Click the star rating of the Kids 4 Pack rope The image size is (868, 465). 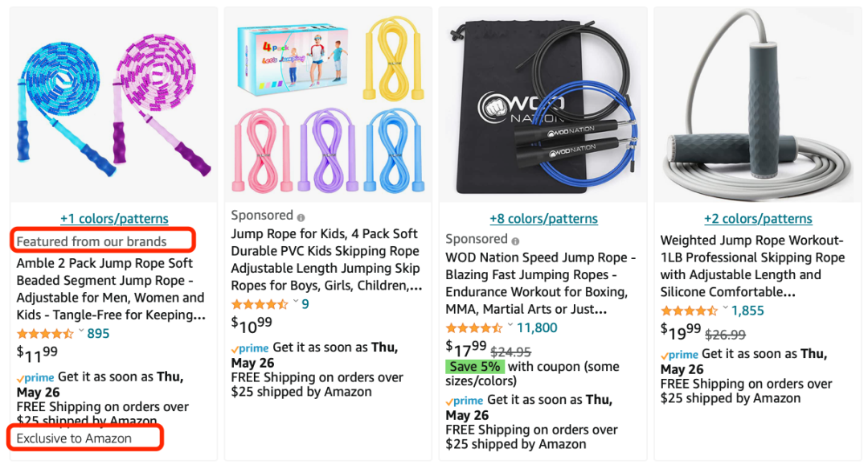[260, 305]
